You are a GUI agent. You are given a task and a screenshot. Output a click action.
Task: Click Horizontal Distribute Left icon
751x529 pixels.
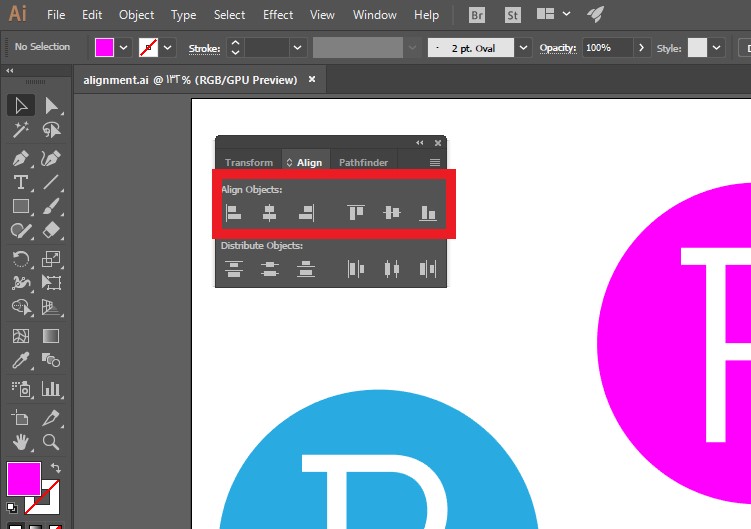(x=356, y=269)
